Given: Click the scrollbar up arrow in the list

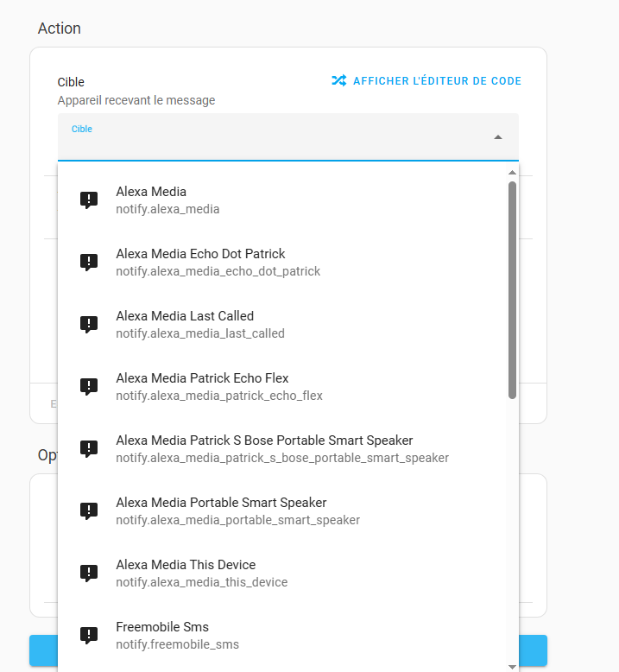Looking at the screenshot, I should click(512, 173).
